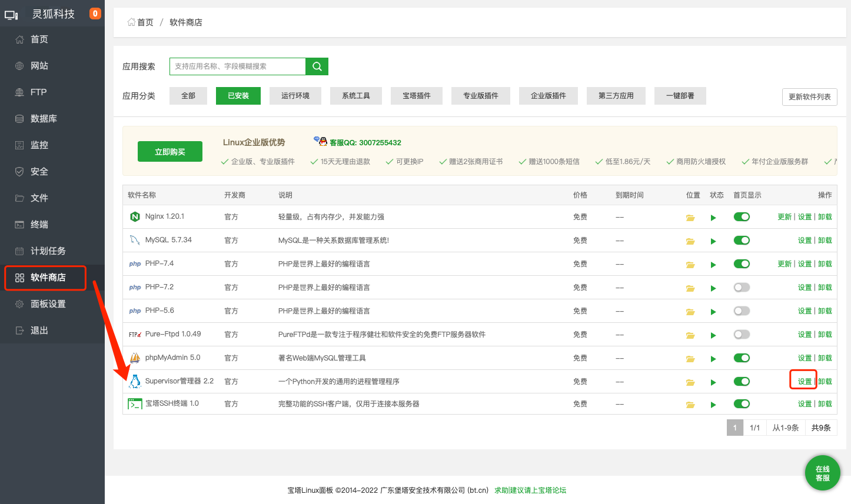The width and height of the screenshot is (851, 504).
Task: Click the 立即购买 button
Action: coord(170,152)
